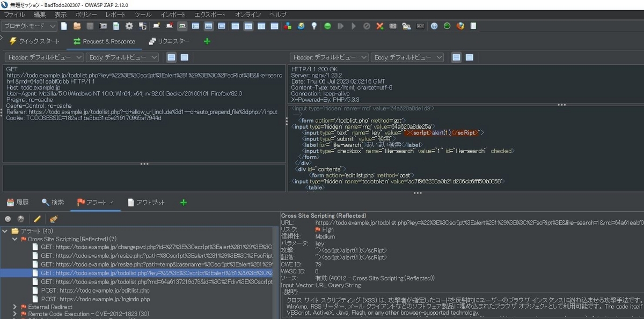644x319 pixels.
Task: Open the response Body デフォルトビュー dropdown
Action: coord(407,57)
